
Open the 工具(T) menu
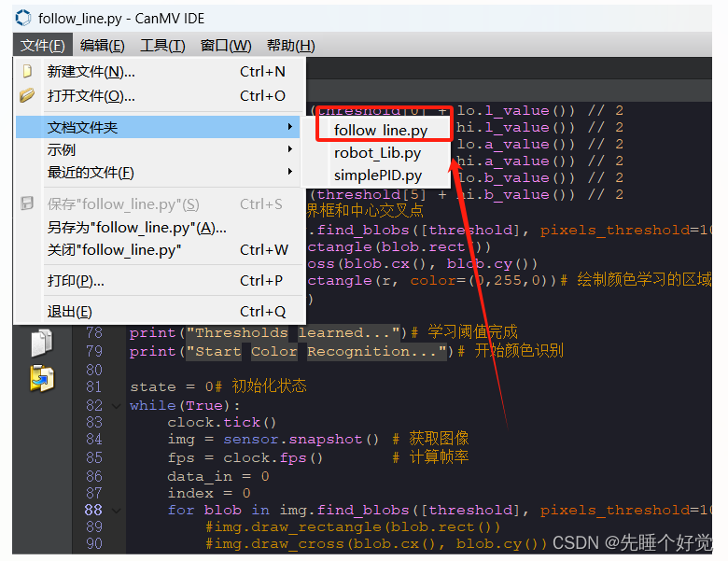coord(162,46)
